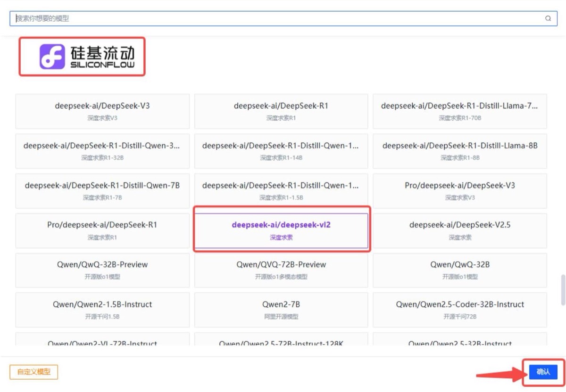566x392 pixels.
Task: Choose the DeepSeek-R1-Distill-Llama-8B model
Action: tap(460, 151)
